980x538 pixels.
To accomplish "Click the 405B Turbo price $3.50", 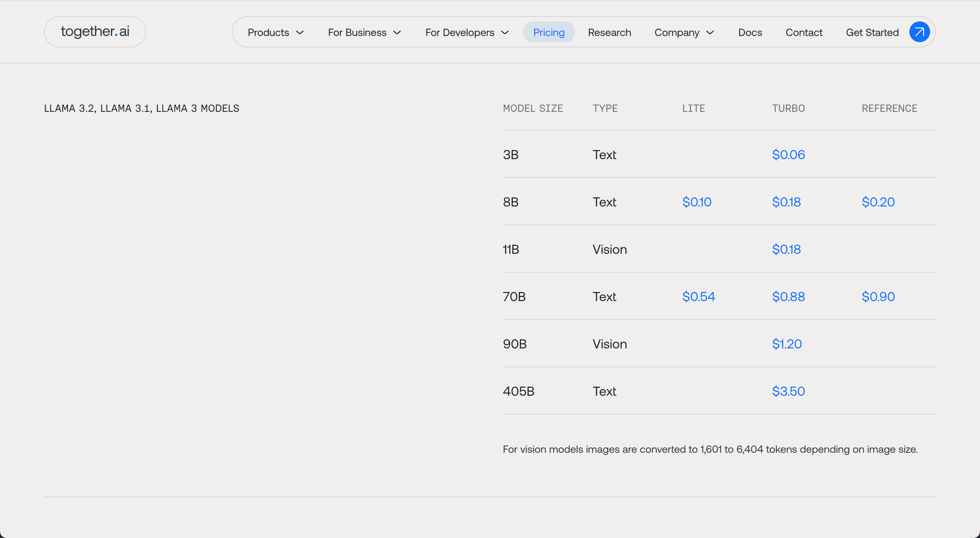I will click(x=788, y=391).
